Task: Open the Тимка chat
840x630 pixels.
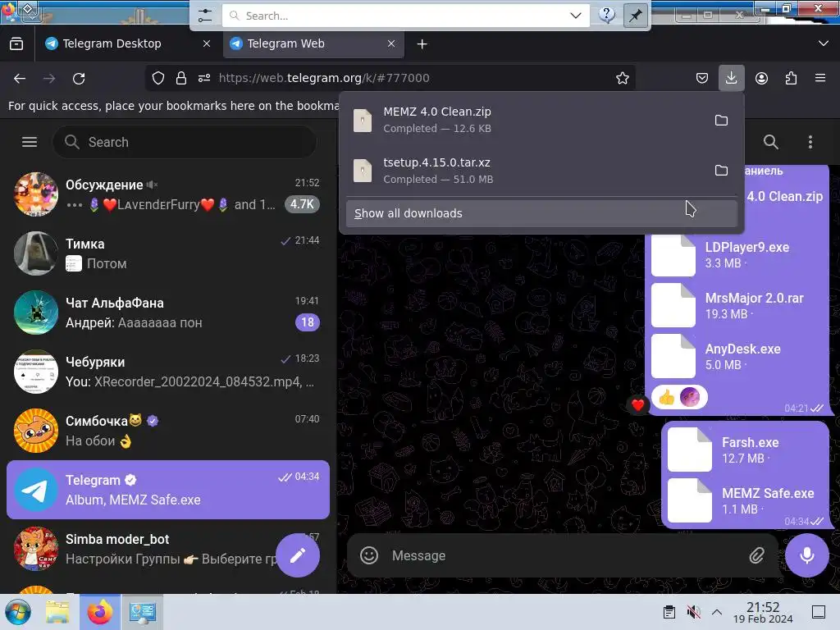Action: 167,253
